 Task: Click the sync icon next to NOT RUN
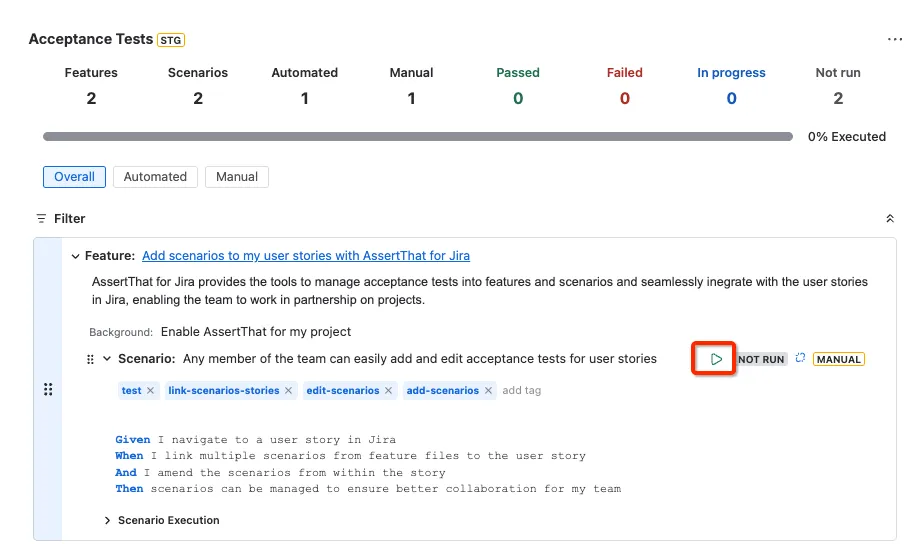(x=800, y=358)
